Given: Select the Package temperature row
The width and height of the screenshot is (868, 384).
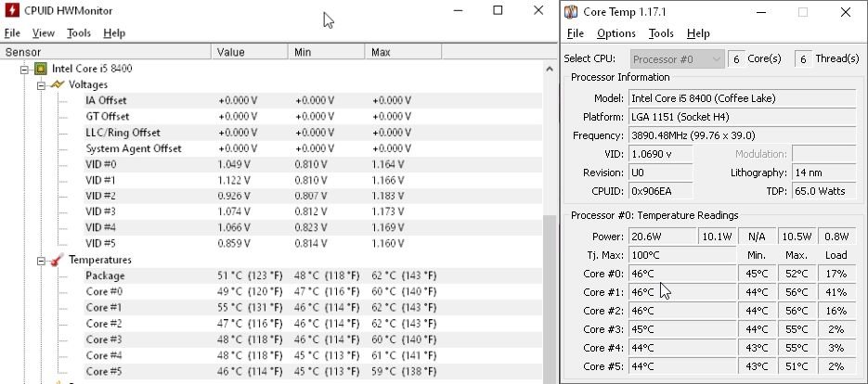Looking at the screenshot, I should tap(313, 275).
